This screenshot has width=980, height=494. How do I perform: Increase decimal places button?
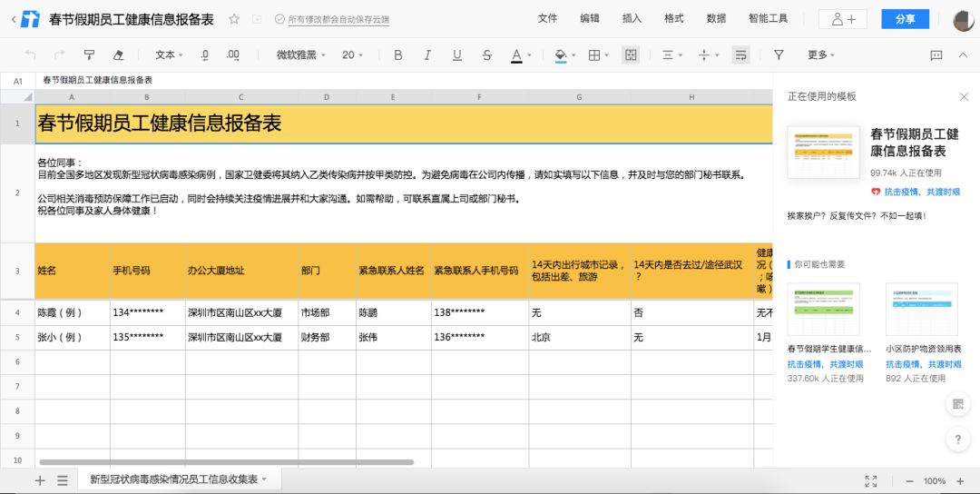[x=232, y=55]
